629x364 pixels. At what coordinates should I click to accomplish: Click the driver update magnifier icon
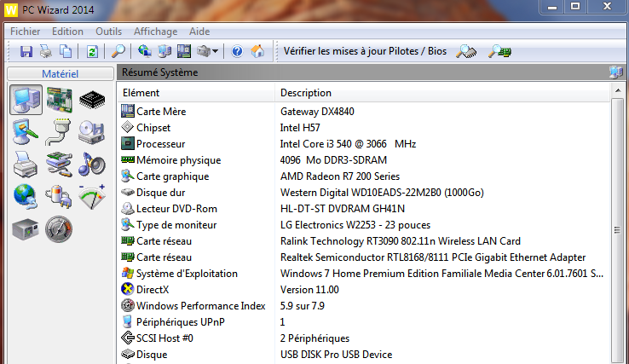(466, 51)
